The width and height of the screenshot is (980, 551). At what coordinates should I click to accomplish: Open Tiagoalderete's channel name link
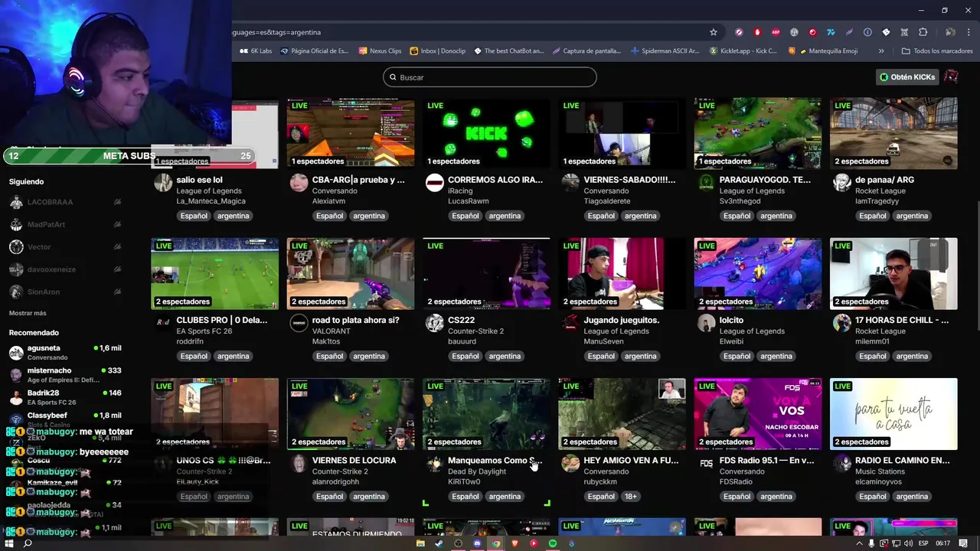pyautogui.click(x=607, y=201)
